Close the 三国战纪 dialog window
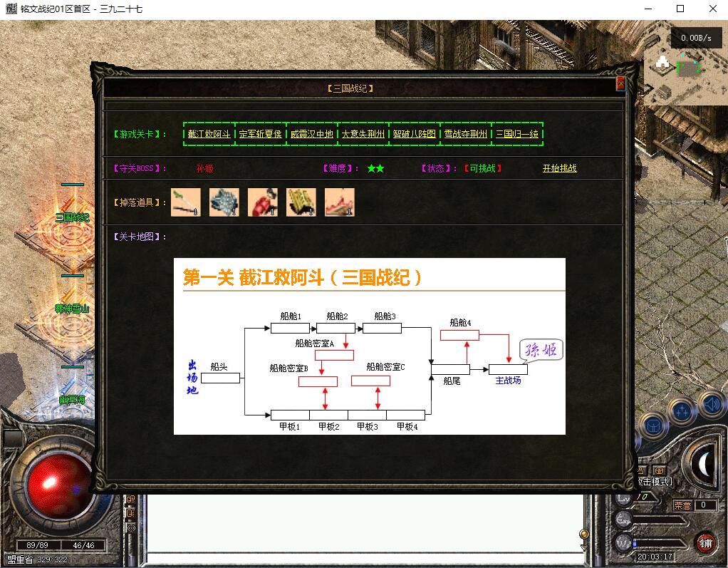This screenshot has height=568, width=728. pyautogui.click(x=620, y=83)
